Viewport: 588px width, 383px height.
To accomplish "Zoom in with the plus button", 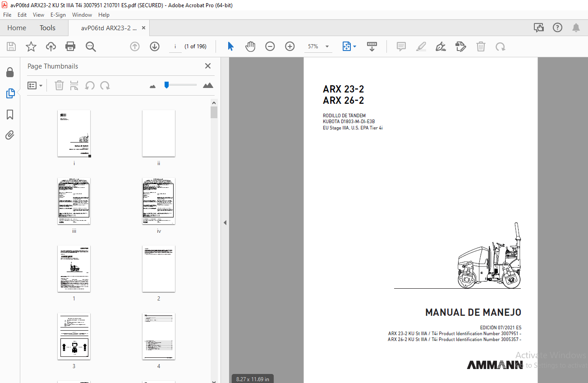I will (x=290, y=46).
